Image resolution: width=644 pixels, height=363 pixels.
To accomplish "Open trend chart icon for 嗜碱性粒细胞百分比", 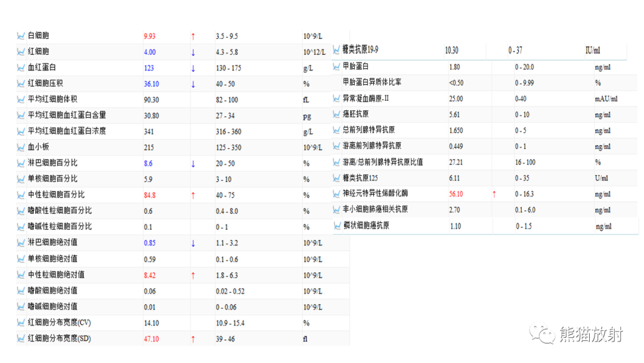I will point(20,227).
